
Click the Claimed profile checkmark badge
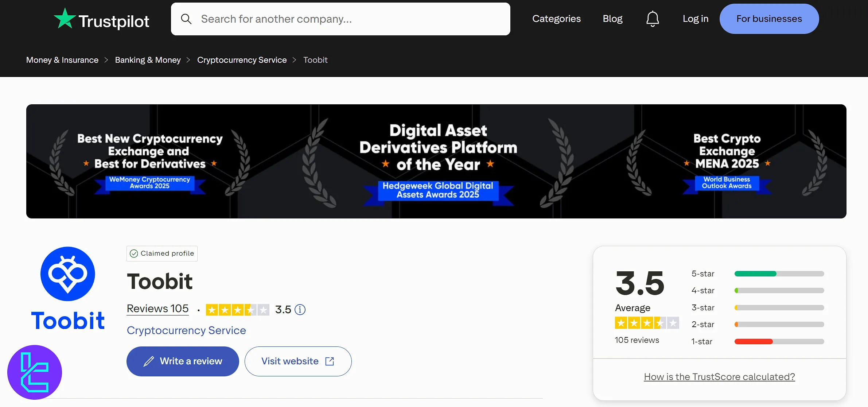tap(134, 253)
